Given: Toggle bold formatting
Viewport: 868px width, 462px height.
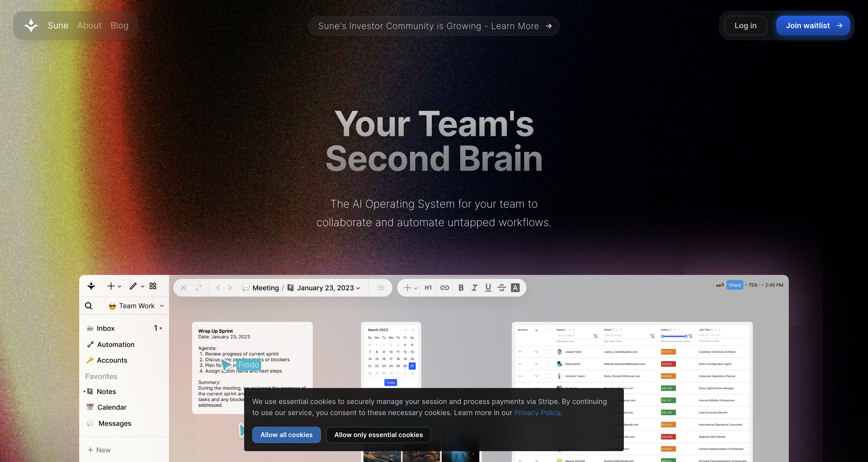Looking at the screenshot, I should 461,288.
